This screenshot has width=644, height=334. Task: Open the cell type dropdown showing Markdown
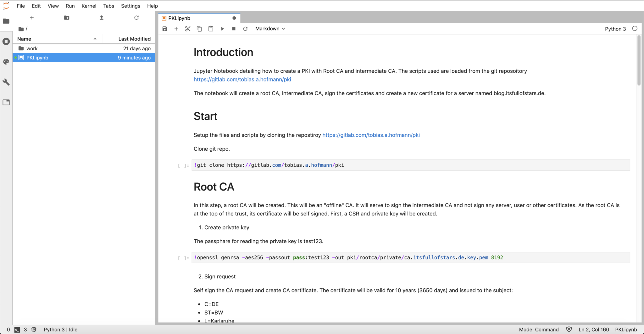(269, 29)
